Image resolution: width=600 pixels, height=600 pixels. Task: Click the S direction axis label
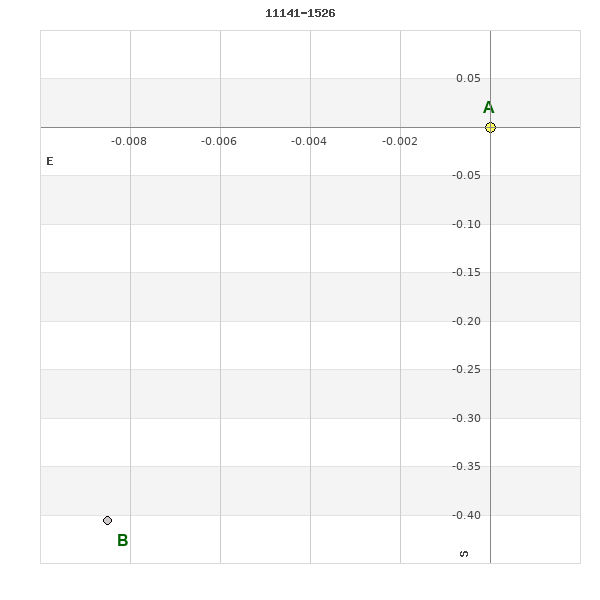click(464, 553)
